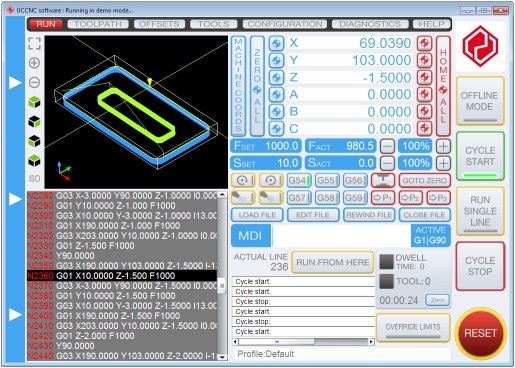
Task: Increase spindle speed override with plus
Action: pos(443,163)
